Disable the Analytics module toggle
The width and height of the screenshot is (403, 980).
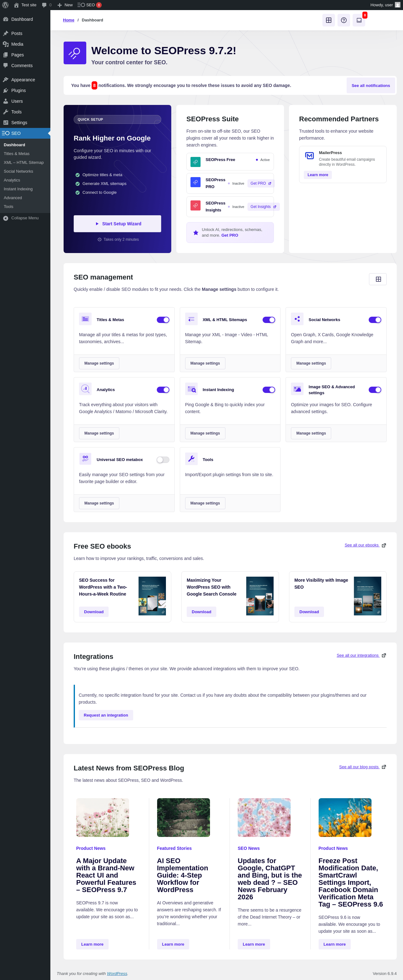[x=163, y=390]
